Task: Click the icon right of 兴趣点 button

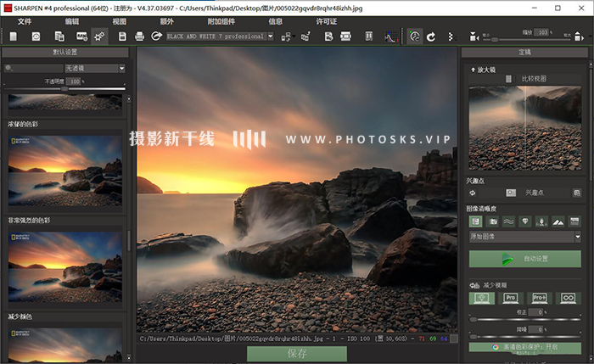Action: (x=576, y=193)
